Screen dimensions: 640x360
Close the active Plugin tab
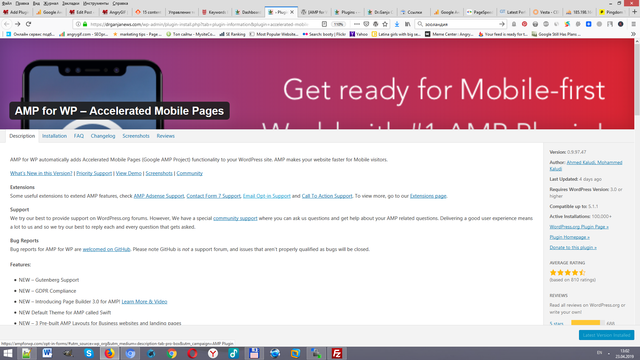(292, 12)
